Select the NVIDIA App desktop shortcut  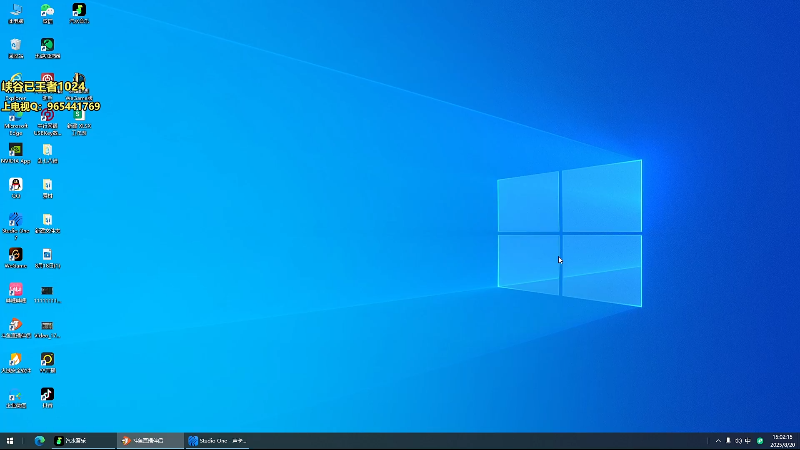[x=16, y=153]
